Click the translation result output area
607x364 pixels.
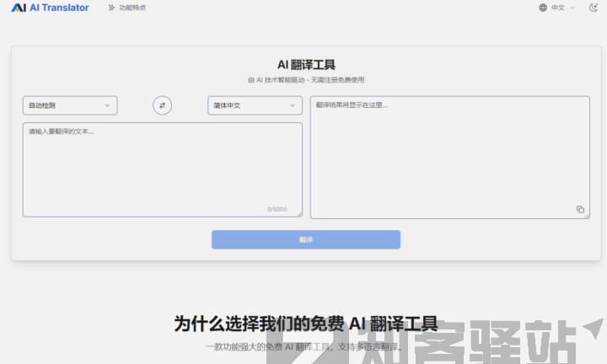450,158
